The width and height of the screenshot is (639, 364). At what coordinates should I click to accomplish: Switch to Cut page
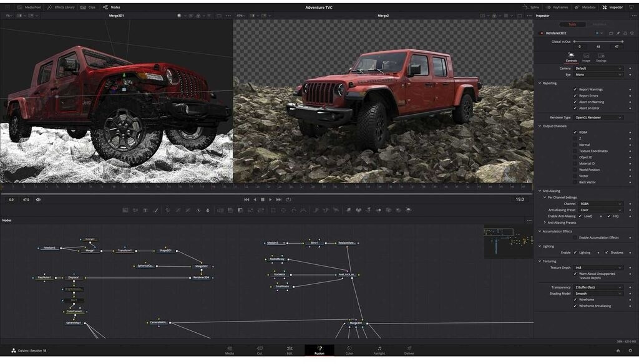tap(260, 350)
